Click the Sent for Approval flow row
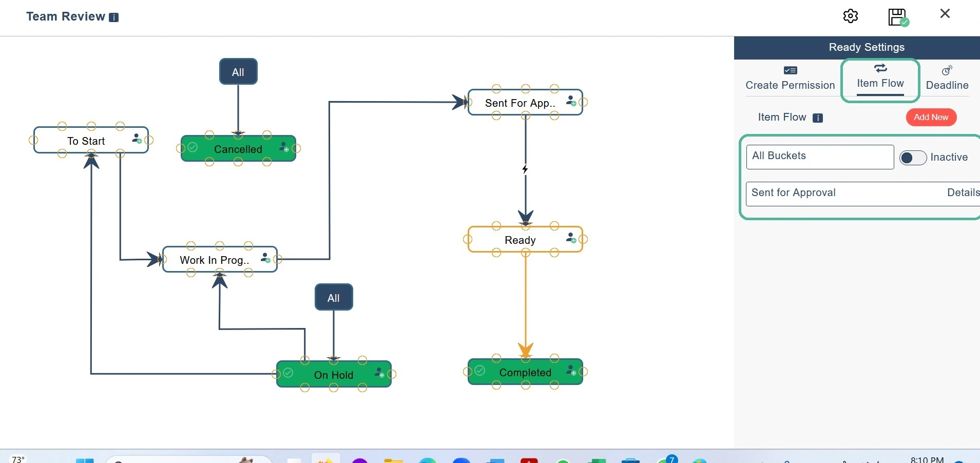980x463 pixels. [863, 194]
